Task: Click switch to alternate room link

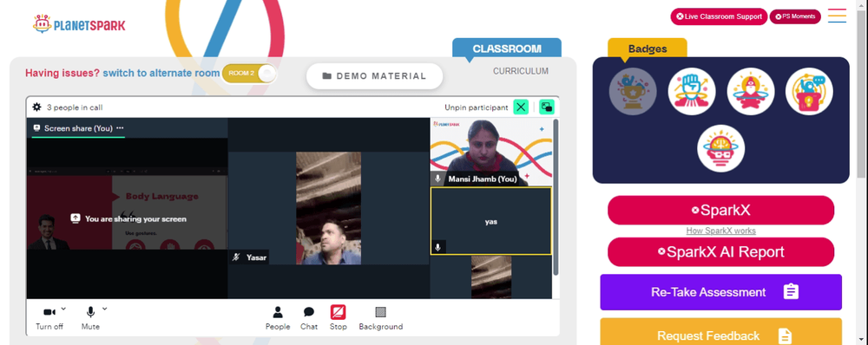Action: tap(161, 73)
